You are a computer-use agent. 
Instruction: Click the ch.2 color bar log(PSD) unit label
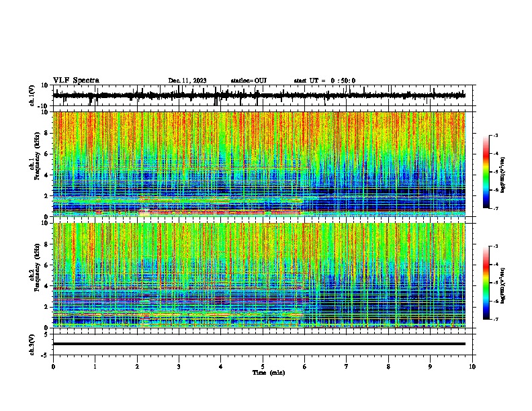tap(503, 285)
